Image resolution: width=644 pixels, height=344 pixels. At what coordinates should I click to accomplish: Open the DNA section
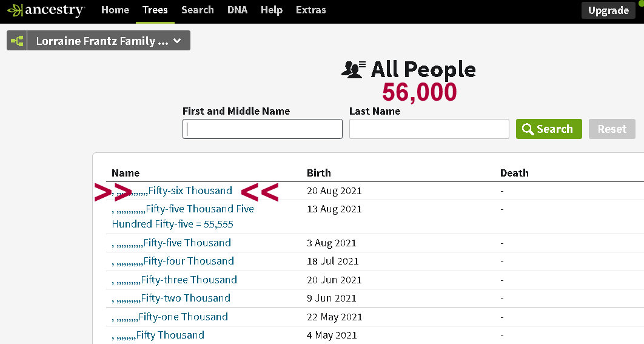point(237,10)
